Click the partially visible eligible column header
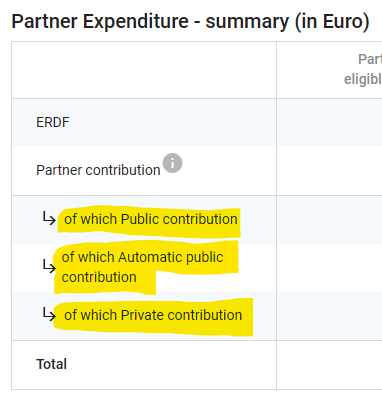Image resolution: width=382 pixels, height=396 pixels. pos(363,69)
